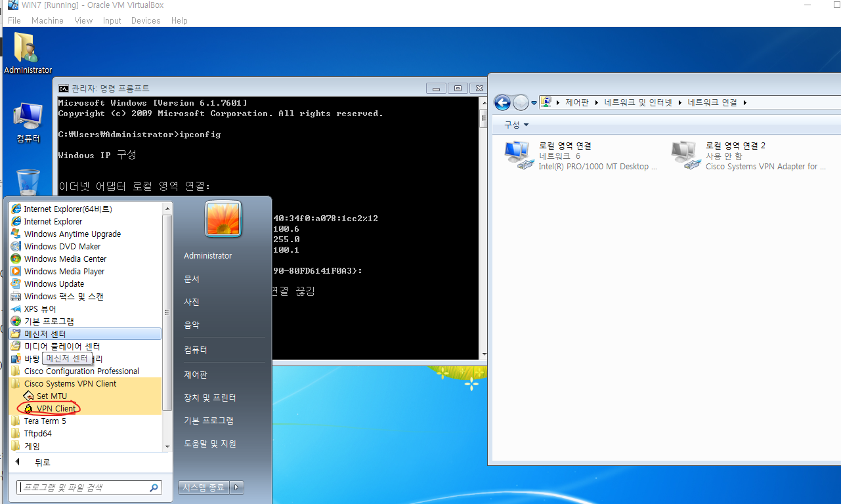Open 음악 from Start menu
This screenshot has height=504, width=841.
pos(192,325)
